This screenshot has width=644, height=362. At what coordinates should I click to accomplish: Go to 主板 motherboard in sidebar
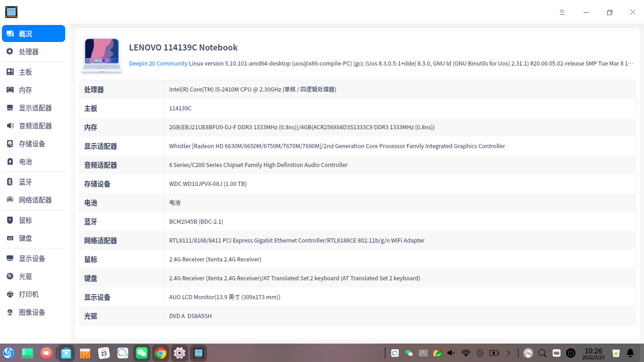(34, 72)
